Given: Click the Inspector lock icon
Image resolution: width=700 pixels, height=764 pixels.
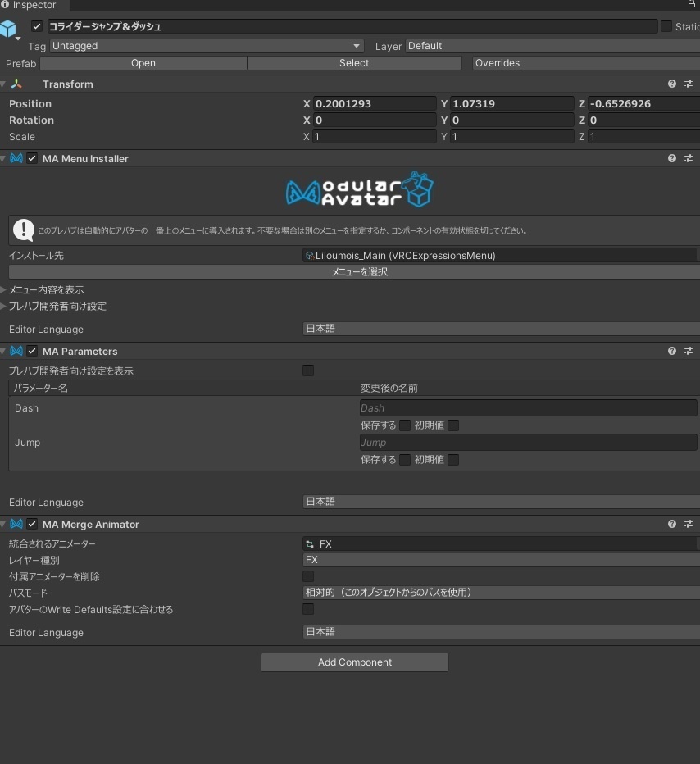Looking at the screenshot, I should coord(691,4).
